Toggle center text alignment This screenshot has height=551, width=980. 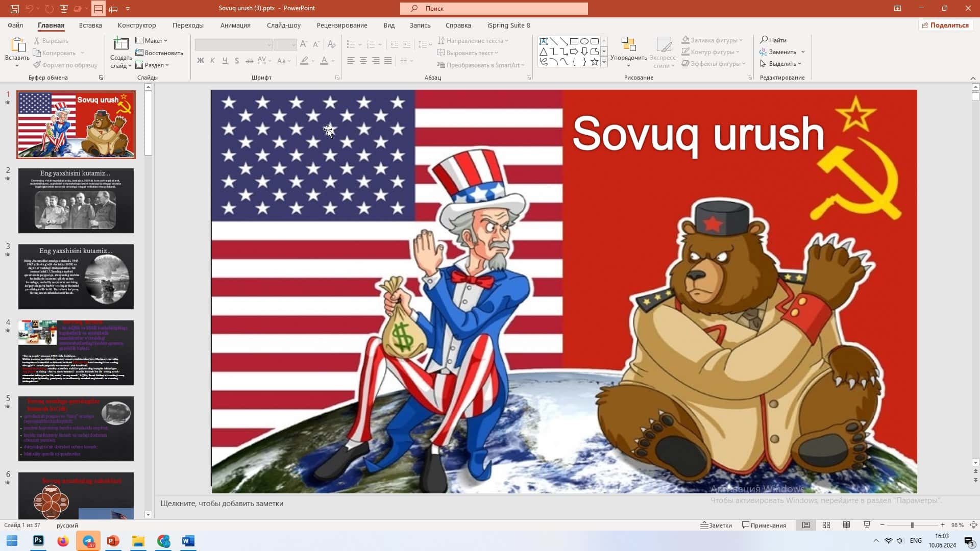(x=363, y=61)
